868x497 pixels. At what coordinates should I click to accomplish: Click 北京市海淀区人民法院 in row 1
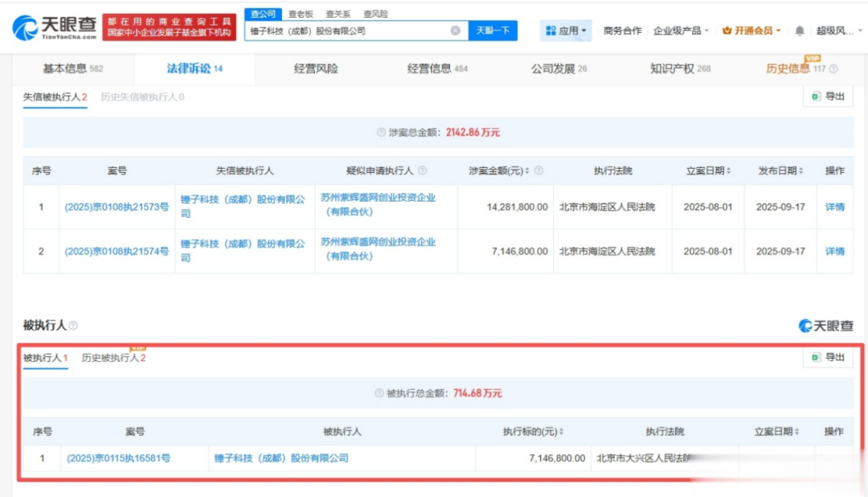coord(607,207)
